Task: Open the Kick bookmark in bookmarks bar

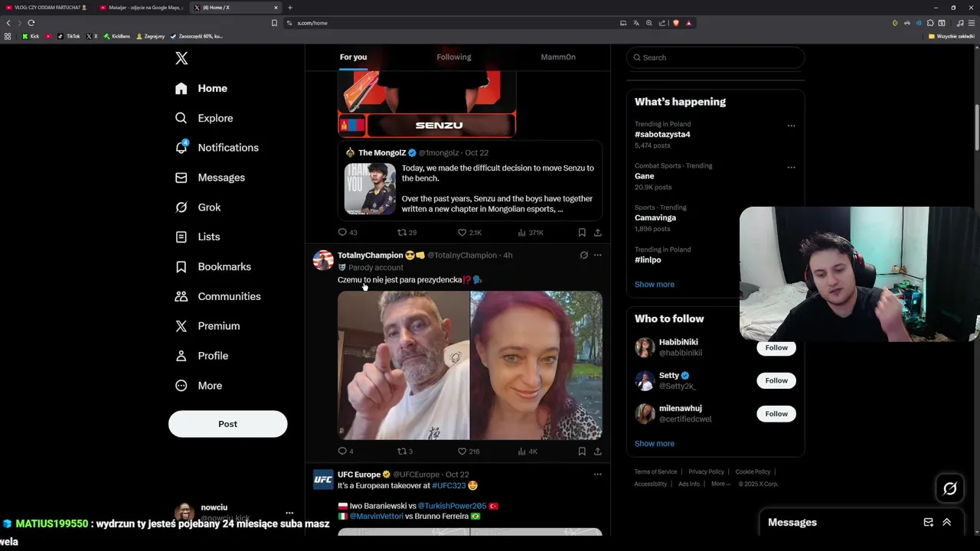Action: click(31, 36)
